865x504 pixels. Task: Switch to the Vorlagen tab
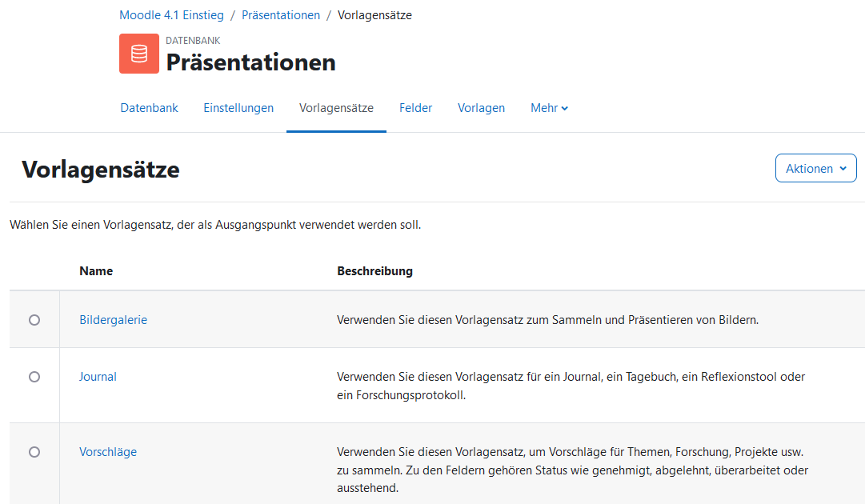pos(481,108)
